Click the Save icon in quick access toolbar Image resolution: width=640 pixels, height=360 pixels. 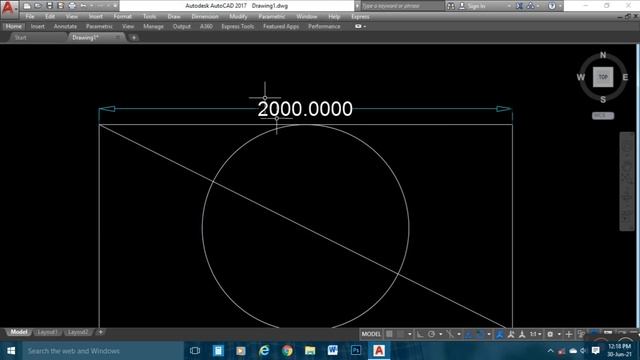(49, 6)
